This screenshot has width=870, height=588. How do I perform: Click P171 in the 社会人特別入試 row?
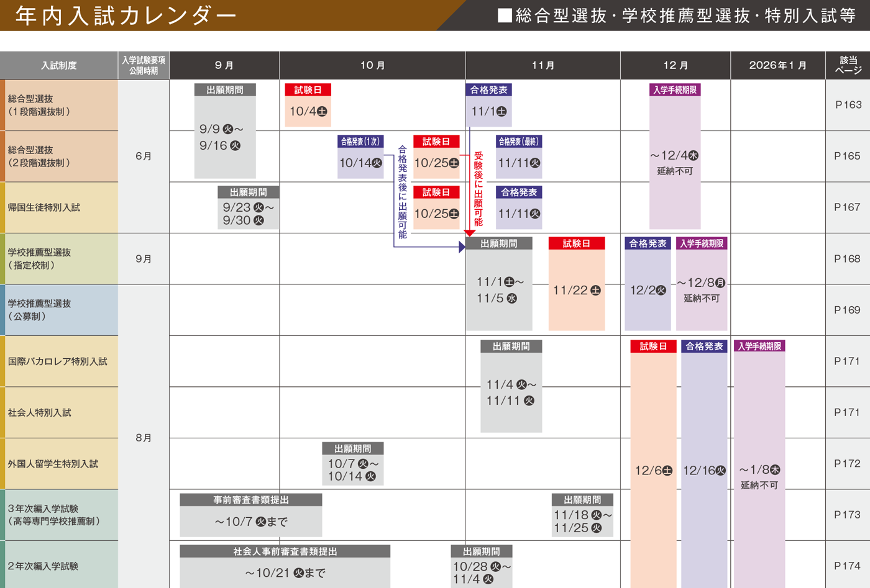coord(848,412)
